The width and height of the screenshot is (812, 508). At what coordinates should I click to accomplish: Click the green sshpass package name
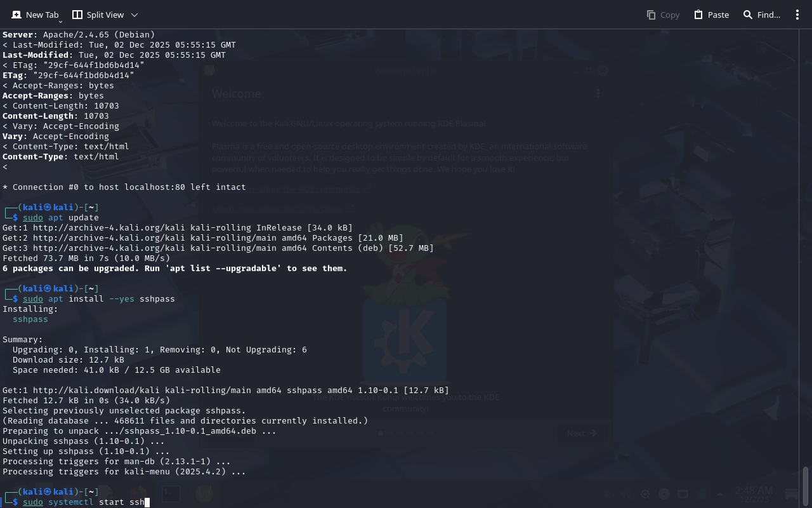[x=30, y=319]
